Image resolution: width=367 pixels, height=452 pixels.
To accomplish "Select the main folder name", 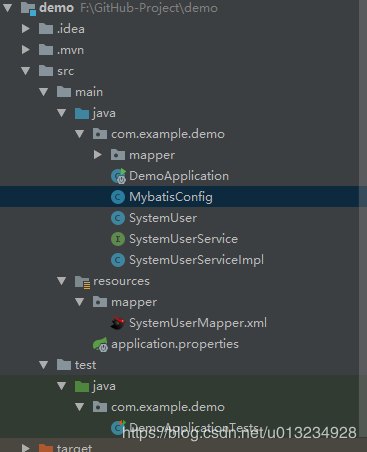I will tap(89, 92).
